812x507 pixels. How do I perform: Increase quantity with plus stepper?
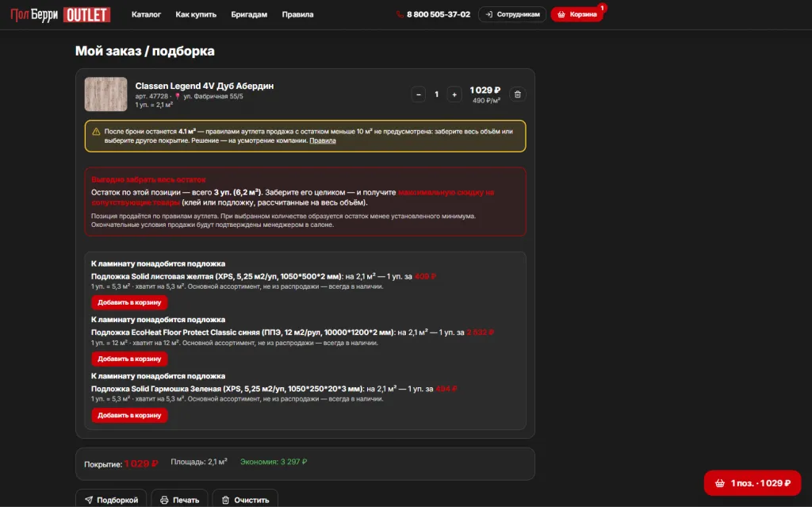[x=454, y=94]
